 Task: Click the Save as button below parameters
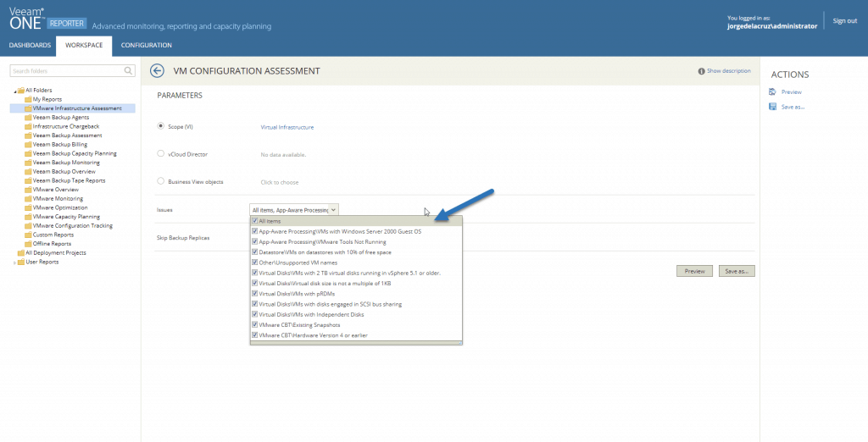point(737,271)
